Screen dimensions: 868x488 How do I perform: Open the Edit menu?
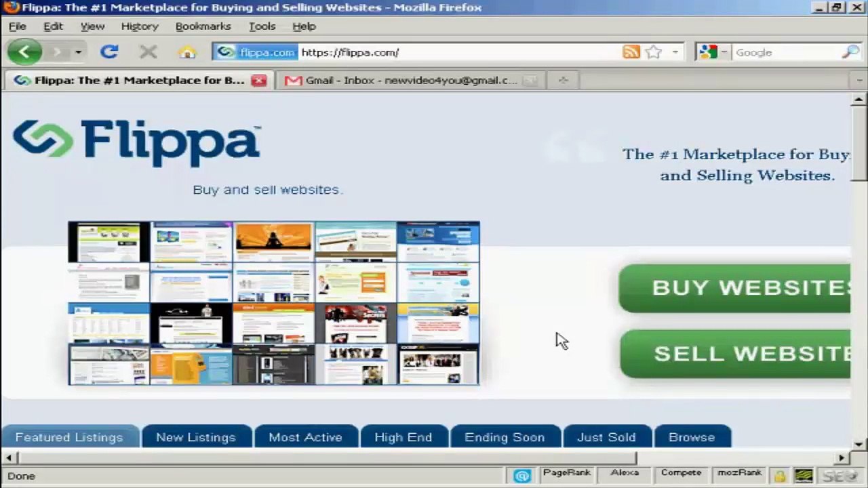[53, 26]
